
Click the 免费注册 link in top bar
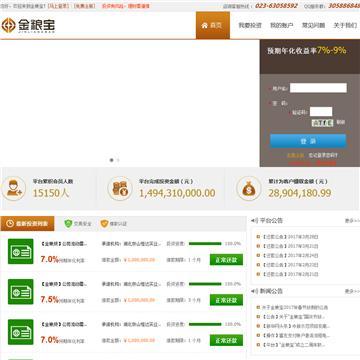(84, 6)
